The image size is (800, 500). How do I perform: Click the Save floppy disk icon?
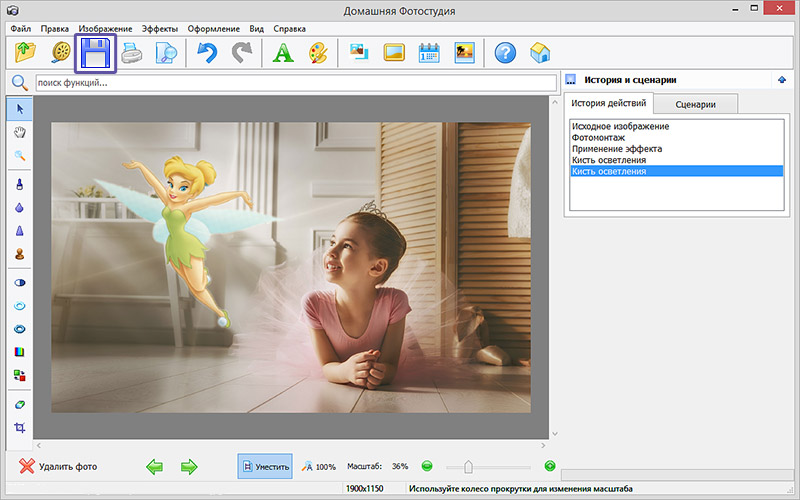click(x=97, y=53)
